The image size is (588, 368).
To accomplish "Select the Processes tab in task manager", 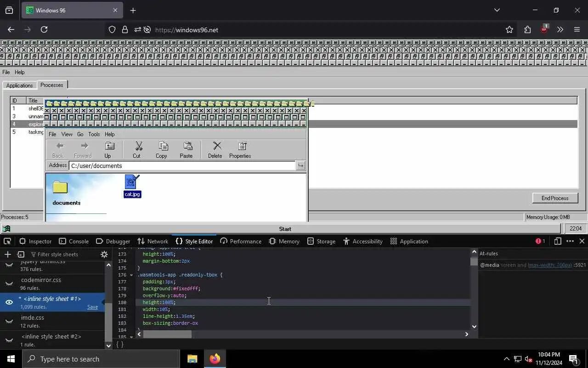I will (52, 85).
